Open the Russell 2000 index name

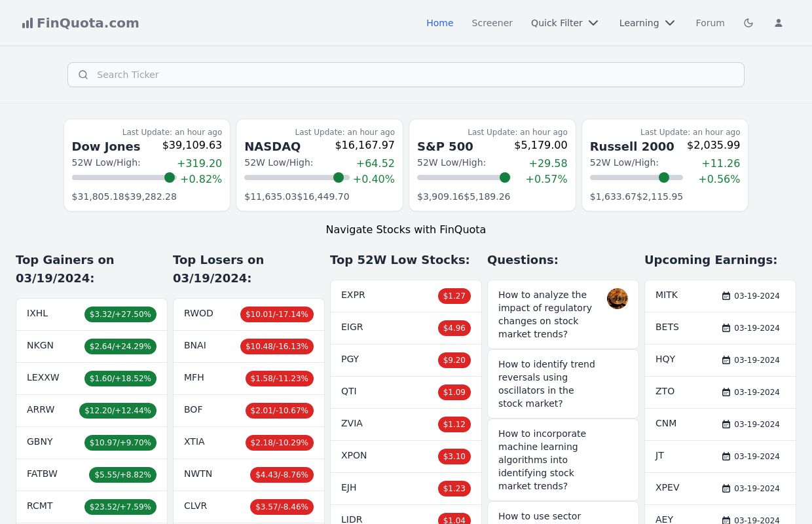click(632, 147)
